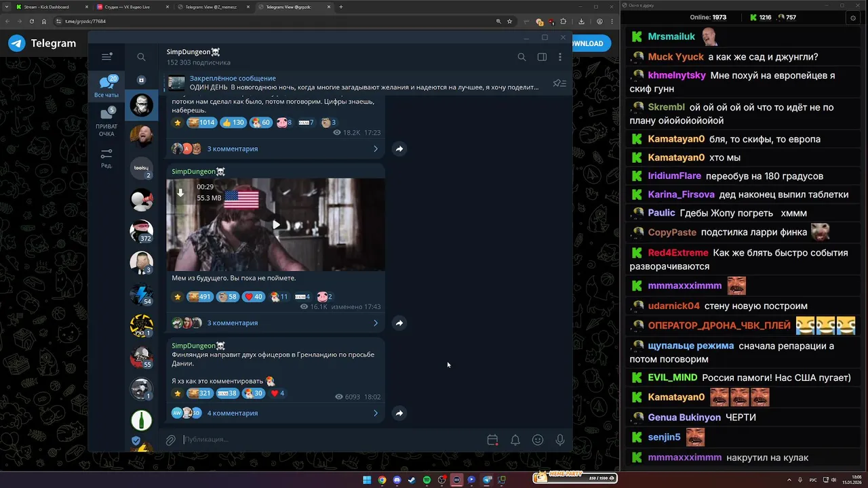Forward the Finland Greenland post
This screenshot has width=868, height=488.
click(x=399, y=413)
